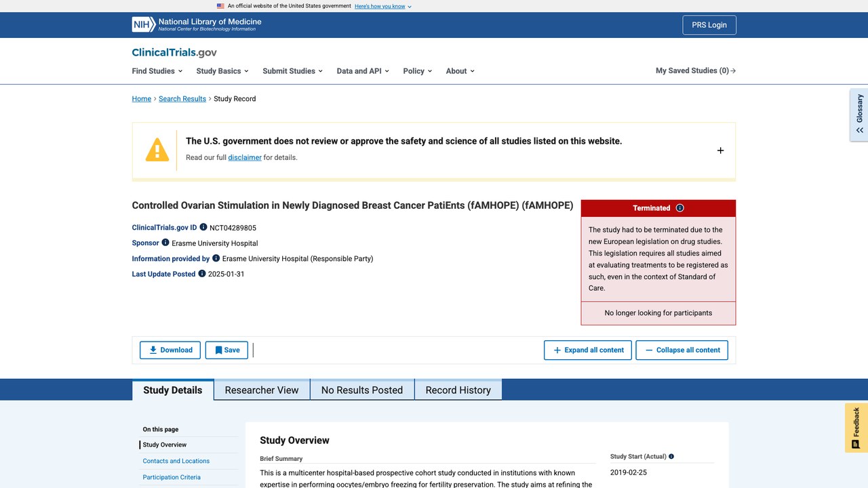Screen dimensions: 868x488
Task: Click the info icon next to ClinicalTrials.gov ID
Action: tap(203, 227)
